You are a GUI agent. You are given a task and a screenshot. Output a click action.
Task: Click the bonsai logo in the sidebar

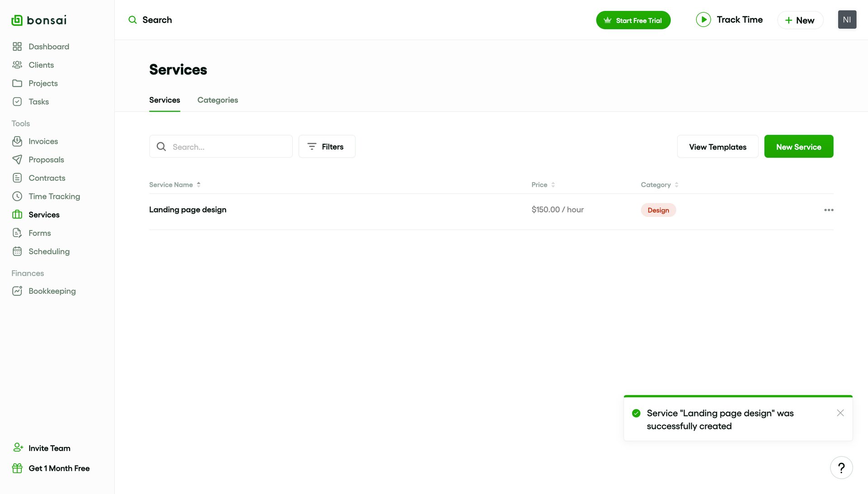click(x=38, y=19)
